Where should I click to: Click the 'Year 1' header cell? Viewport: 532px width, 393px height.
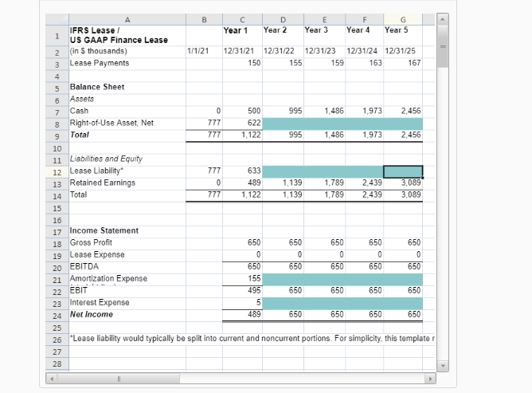242,36
